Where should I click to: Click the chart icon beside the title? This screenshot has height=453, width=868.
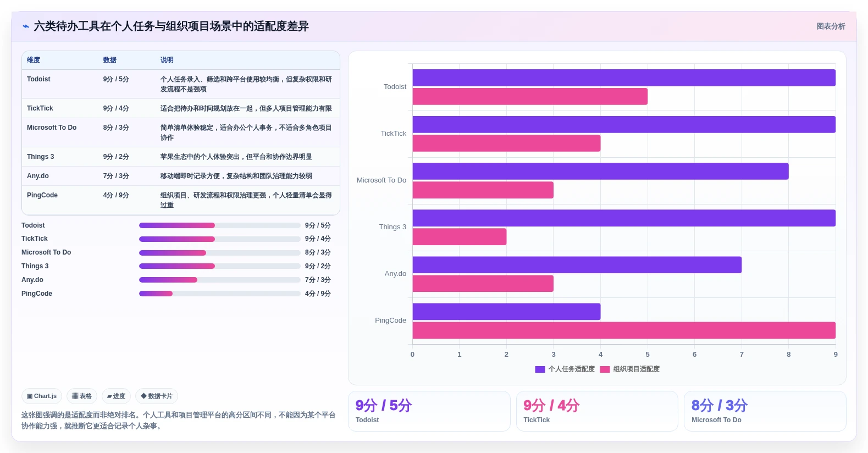[25, 26]
